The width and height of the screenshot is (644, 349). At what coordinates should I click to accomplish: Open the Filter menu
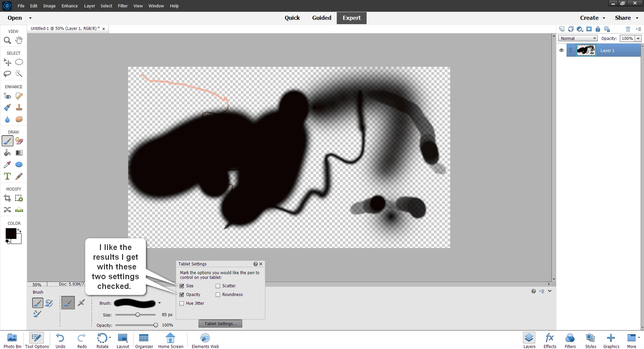point(123,6)
